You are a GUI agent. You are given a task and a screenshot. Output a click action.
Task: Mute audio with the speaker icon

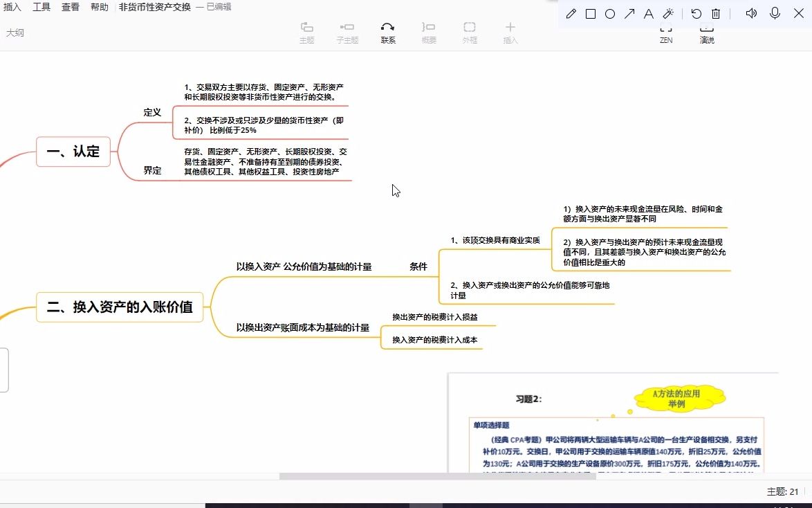click(750, 12)
